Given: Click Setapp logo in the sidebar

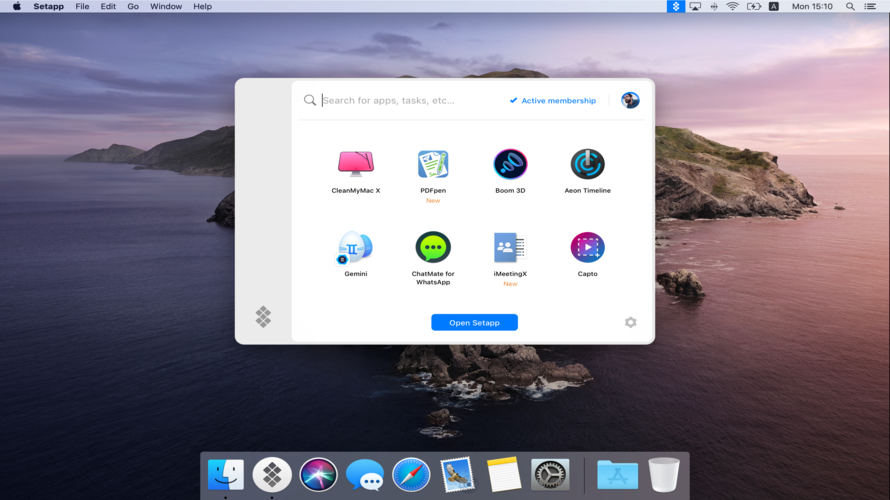Looking at the screenshot, I should click(263, 317).
